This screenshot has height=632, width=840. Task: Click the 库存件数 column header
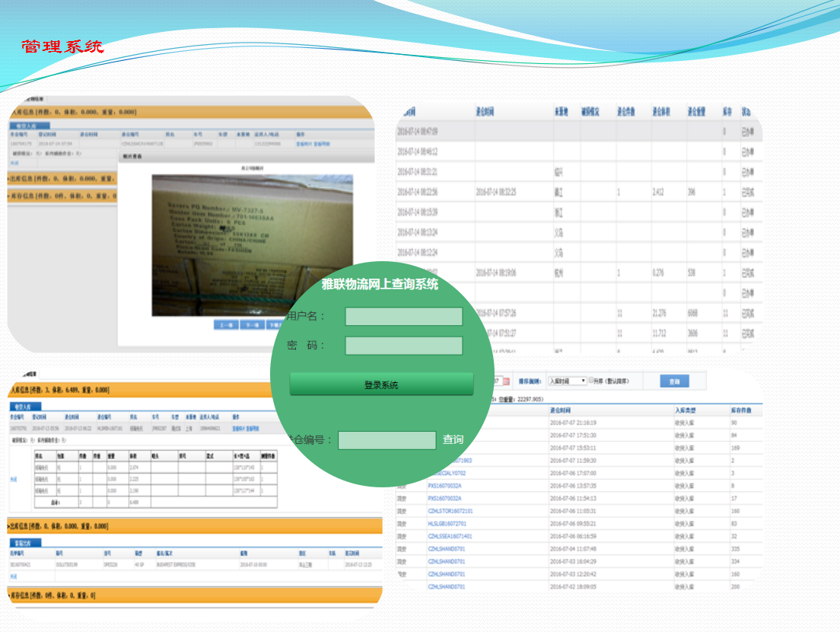[741, 410]
